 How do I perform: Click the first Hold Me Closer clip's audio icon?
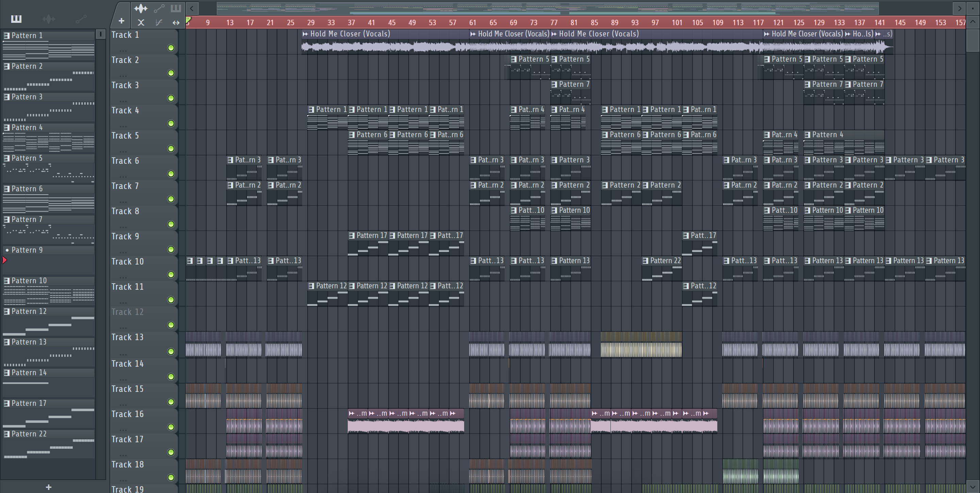point(305,34)
